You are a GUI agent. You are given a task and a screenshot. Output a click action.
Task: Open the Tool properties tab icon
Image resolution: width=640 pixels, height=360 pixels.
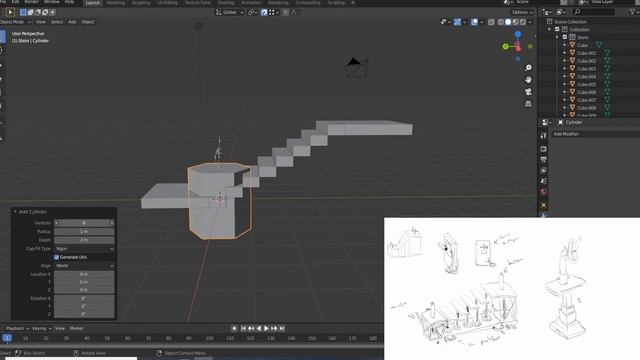click(x=543, y=136)
